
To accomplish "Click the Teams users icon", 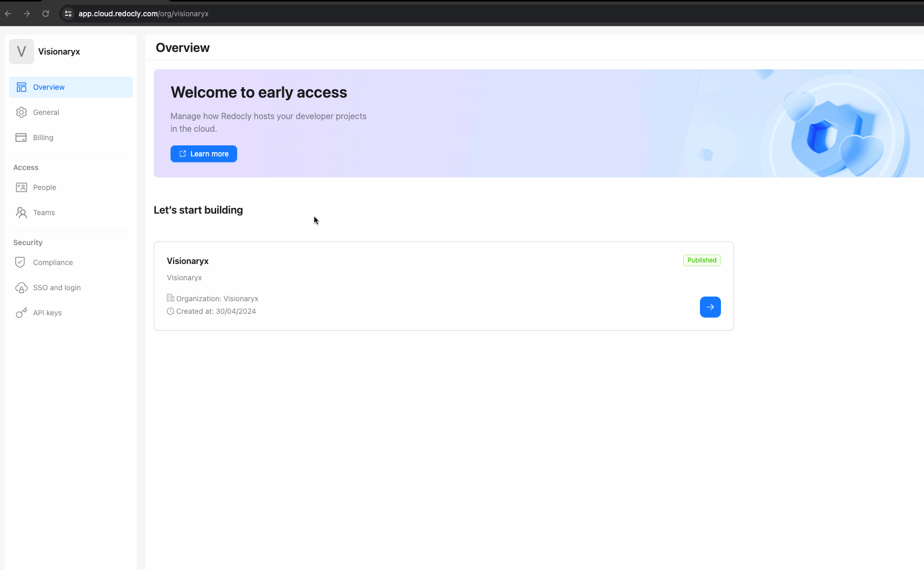I will (22, 213).
